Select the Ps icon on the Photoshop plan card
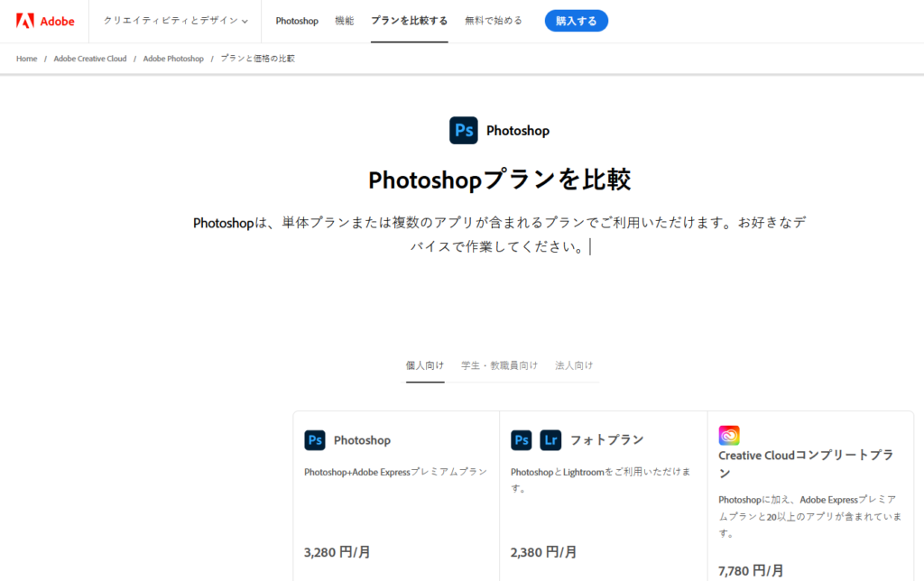This screenshot has height=581, width=924. (314, 439)
